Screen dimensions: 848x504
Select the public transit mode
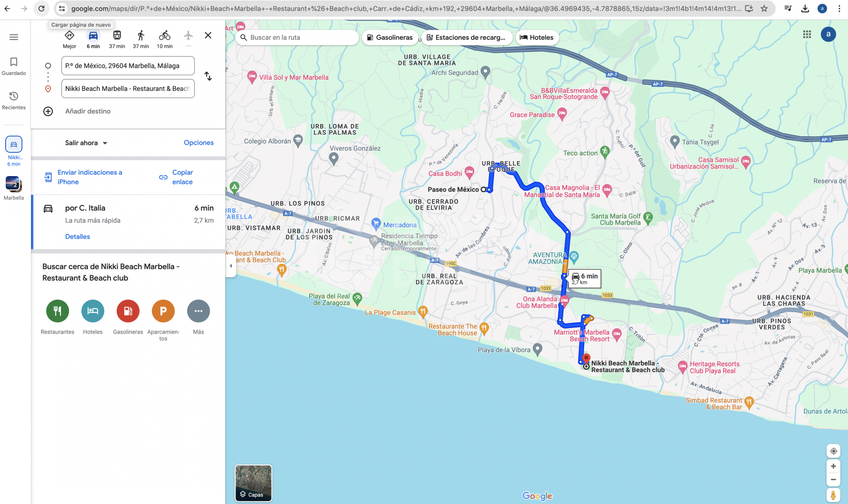pos(117,39)
